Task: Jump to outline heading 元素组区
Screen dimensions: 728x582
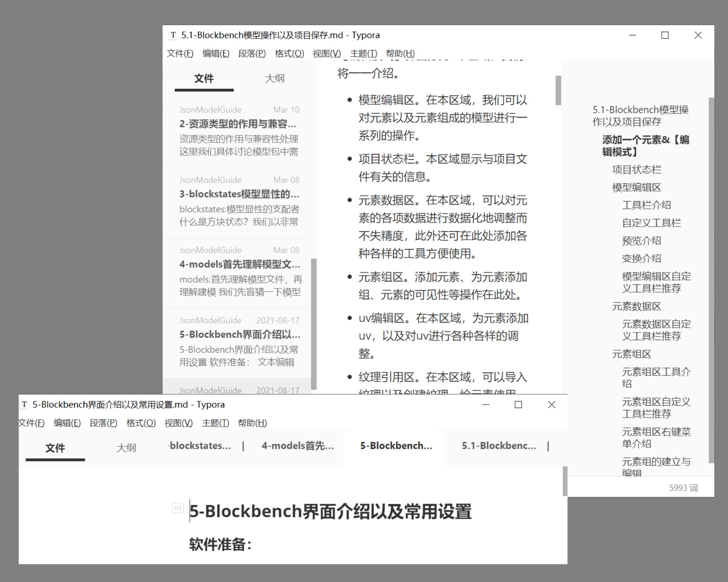Action: (x=632, y=354)
